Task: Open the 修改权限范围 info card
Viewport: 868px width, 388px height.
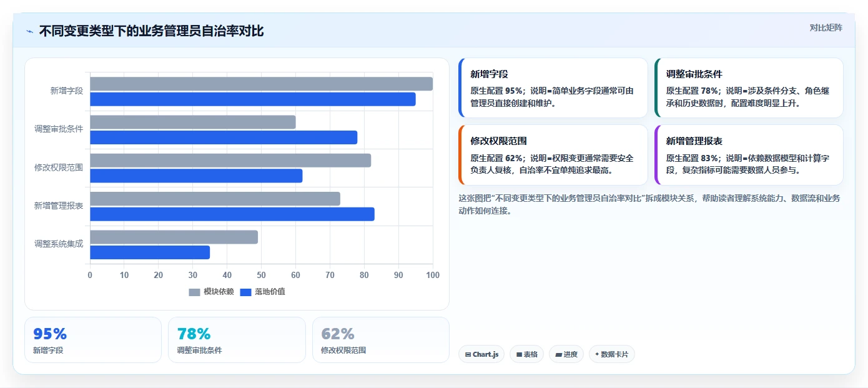Action: pyautogui.click(x=553, y=155)
